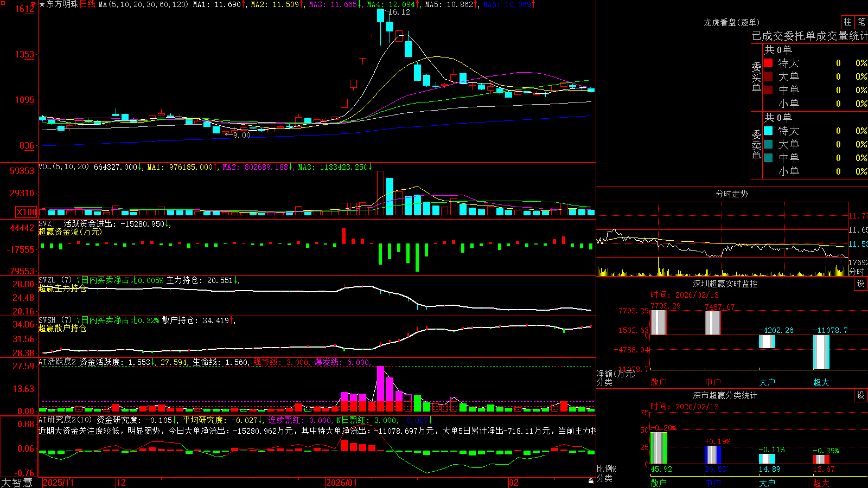Click the dark red 大单 buy-order swatch

pyautogui.click(x=768, y=76)
